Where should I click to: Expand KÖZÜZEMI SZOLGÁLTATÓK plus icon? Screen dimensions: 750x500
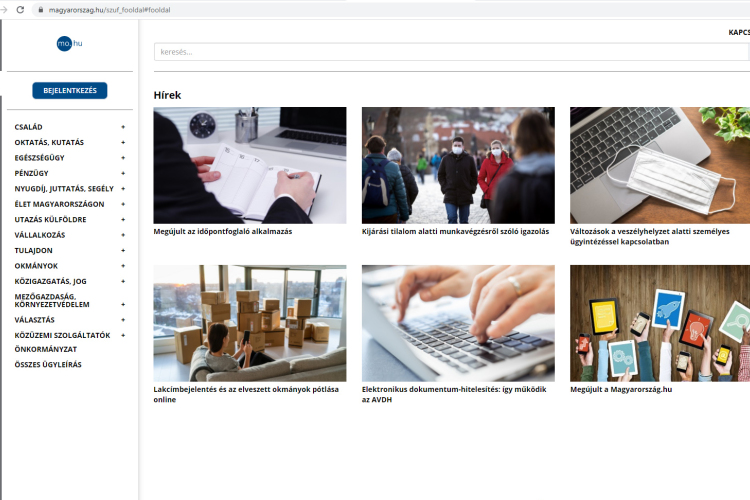click(123, 335)
